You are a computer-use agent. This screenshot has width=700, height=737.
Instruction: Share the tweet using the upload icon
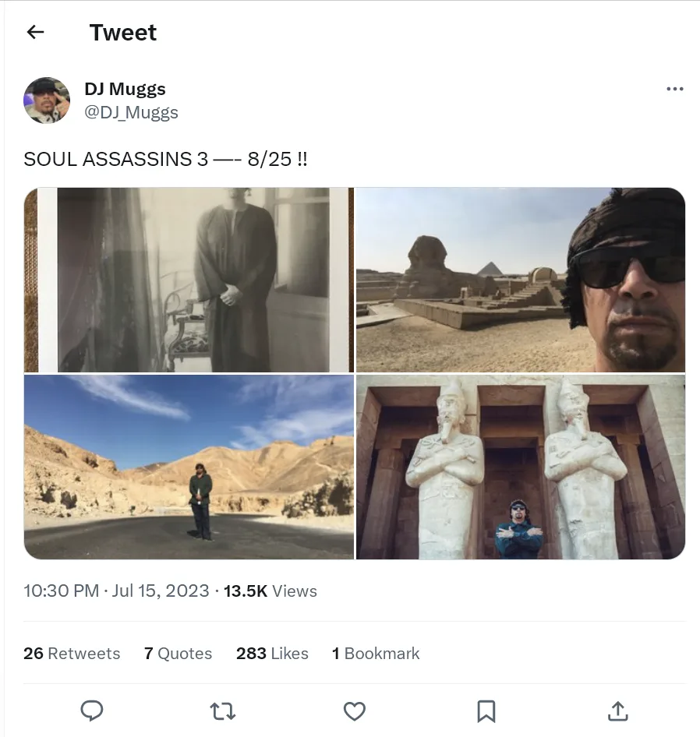[617, 711]
